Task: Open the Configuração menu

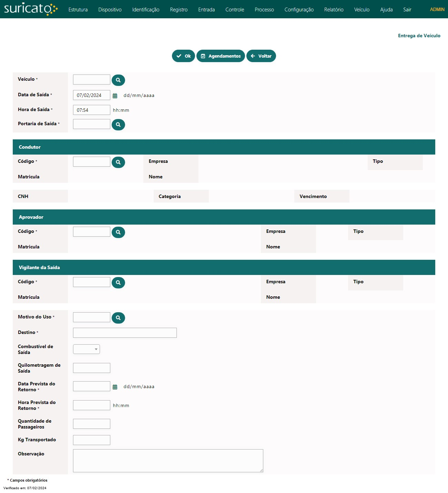Action: 299,10
